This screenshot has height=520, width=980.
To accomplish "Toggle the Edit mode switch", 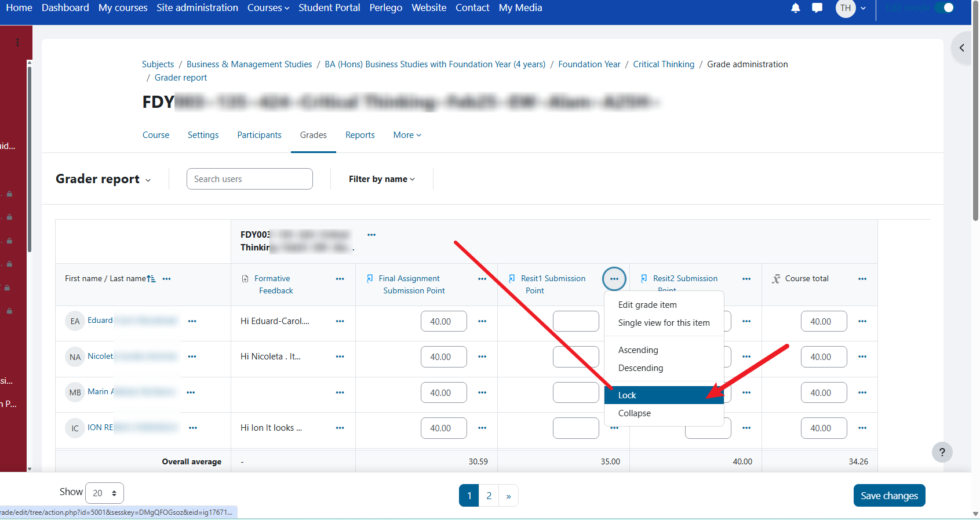I will pyautogui.click(x=943, y=8).
